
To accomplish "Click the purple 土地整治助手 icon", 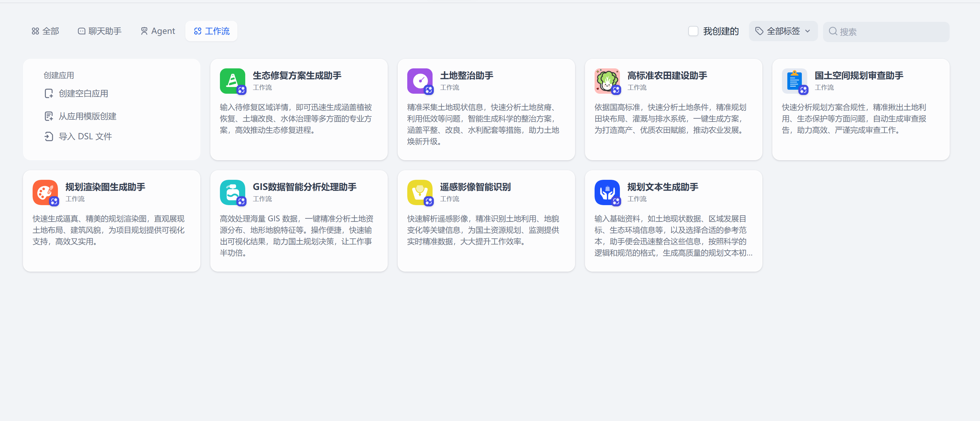I will point(420,81).
